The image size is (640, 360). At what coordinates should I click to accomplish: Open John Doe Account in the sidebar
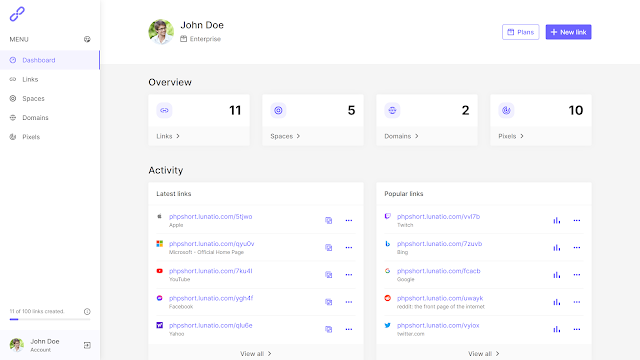point(35,345)
